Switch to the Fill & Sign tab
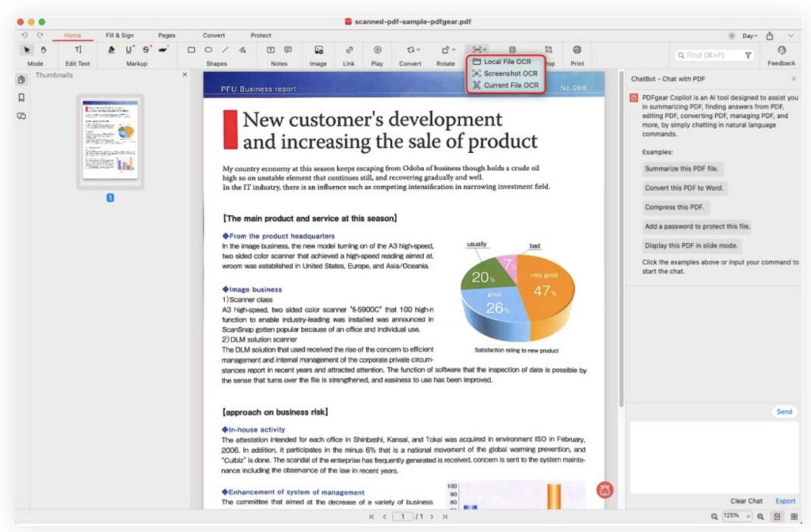The image size is (811, 532). pyautogui.click(x=120, y=36)
